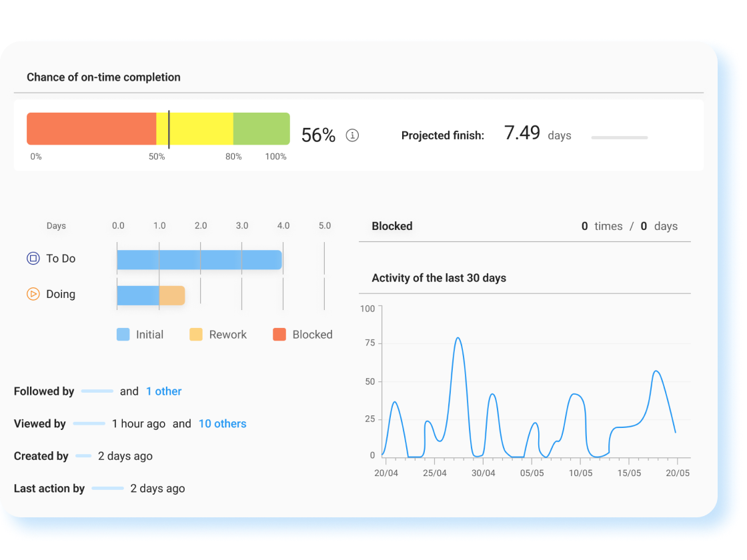Open the "1 other" followers link
747x560 pixels.
pyautogui.click(x=163, y=391)
